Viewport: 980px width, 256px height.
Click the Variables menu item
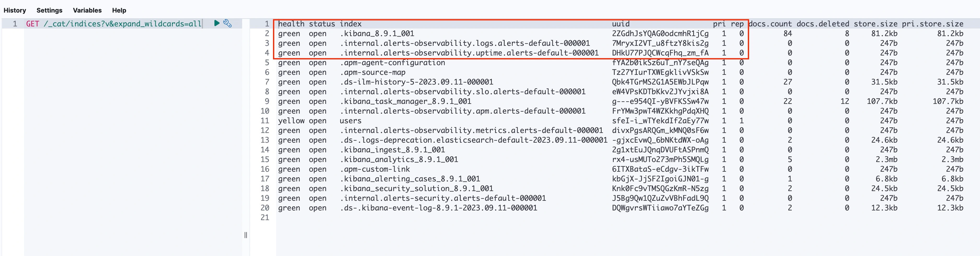87,10
